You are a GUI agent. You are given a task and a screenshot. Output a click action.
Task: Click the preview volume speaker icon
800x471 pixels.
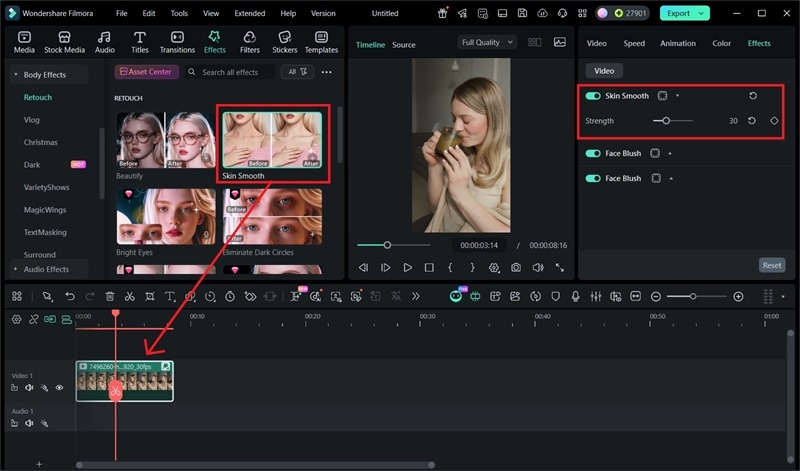pos(538,268)
